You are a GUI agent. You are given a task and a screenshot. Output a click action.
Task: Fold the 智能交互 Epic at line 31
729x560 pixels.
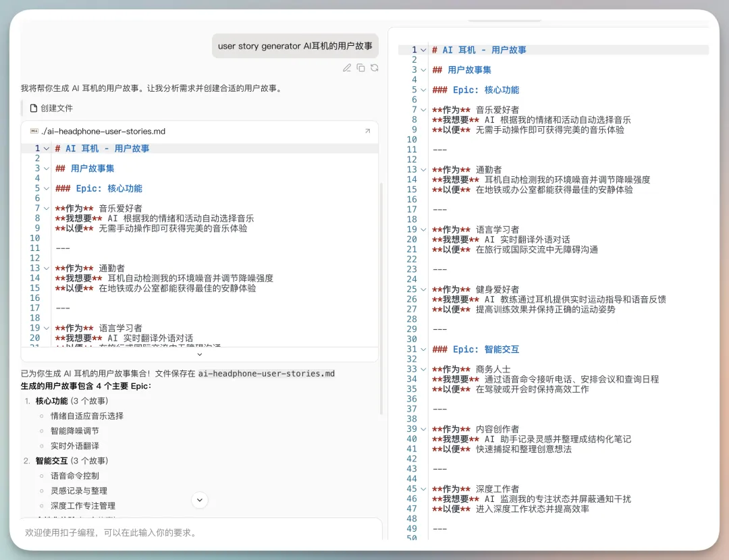(x=423, y=349)
